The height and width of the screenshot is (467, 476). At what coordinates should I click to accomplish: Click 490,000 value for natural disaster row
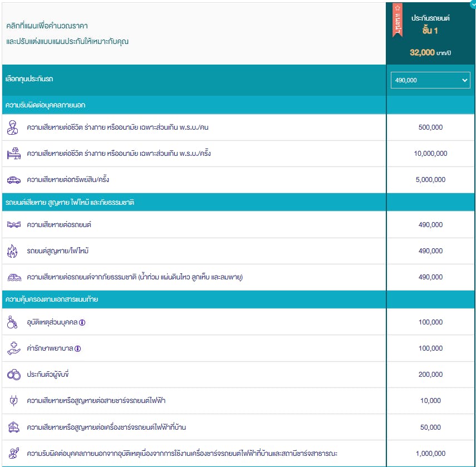tap(430, 277)
